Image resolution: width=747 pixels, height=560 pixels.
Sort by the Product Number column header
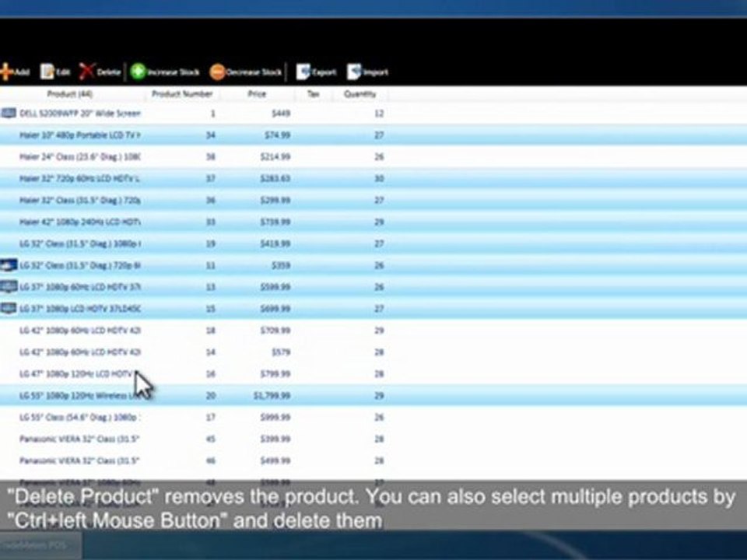click(182, 94)
